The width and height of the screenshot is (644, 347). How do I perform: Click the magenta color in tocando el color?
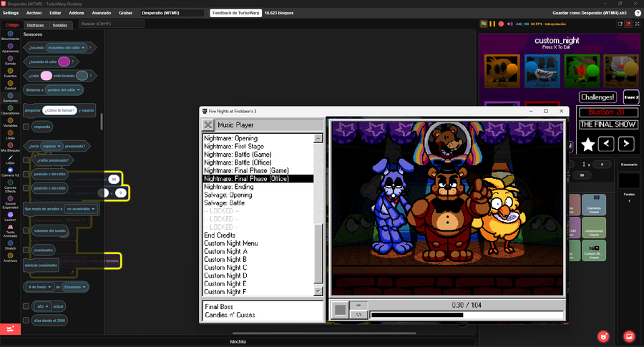pyautogui.click(x=64, y=62)
